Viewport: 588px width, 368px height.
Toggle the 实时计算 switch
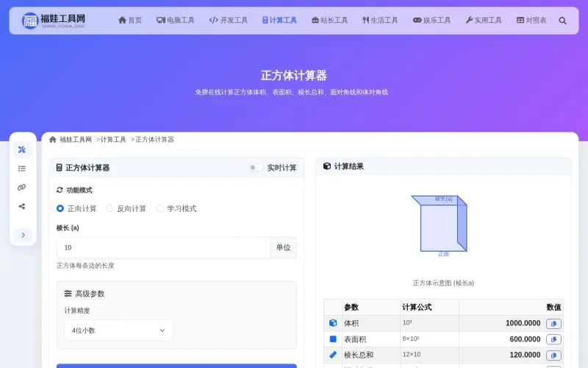[x=256, y=168]
